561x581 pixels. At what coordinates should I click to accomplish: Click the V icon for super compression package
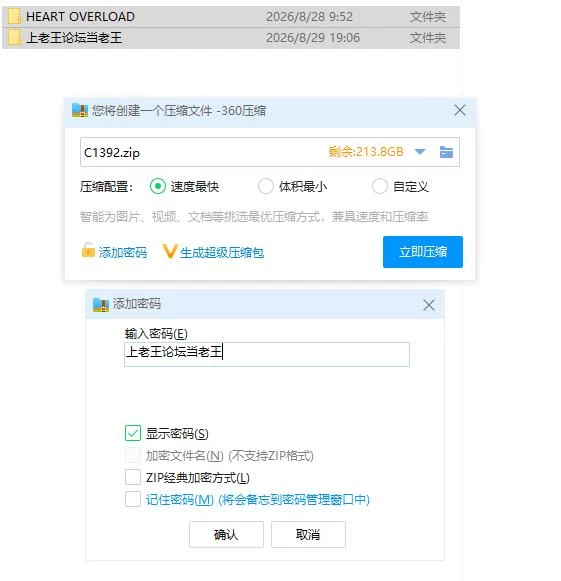click(x=170, y=251)
